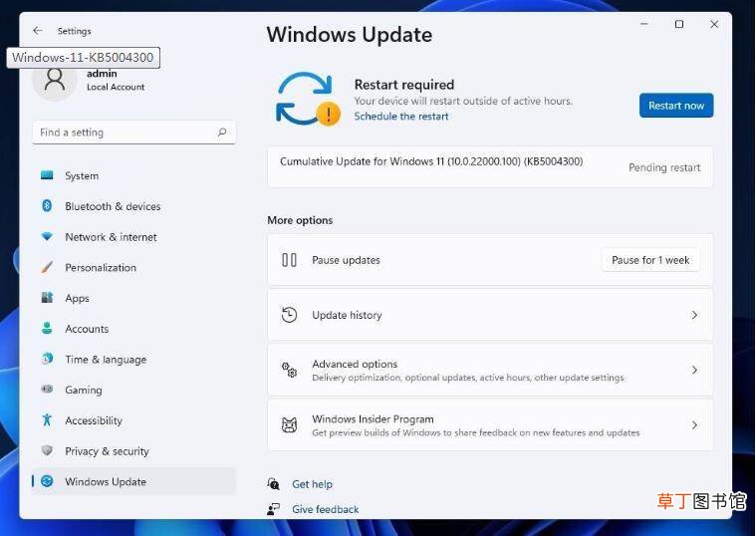The width and height of the screenshot is (756, 536).
Task: Expand Update history chevron
Action: coord(694,315)
